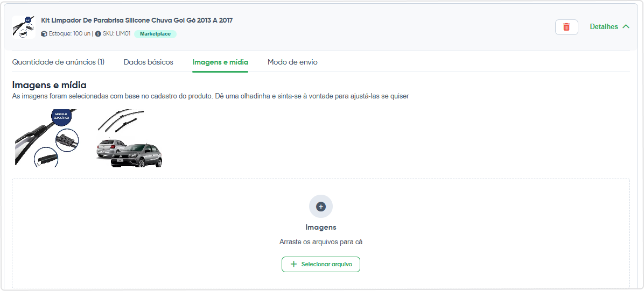This screenshot has width=644, height=291.
Task: Click the Imagens label in the upload area
Action: pyautogui.click(x=321, y=228)
